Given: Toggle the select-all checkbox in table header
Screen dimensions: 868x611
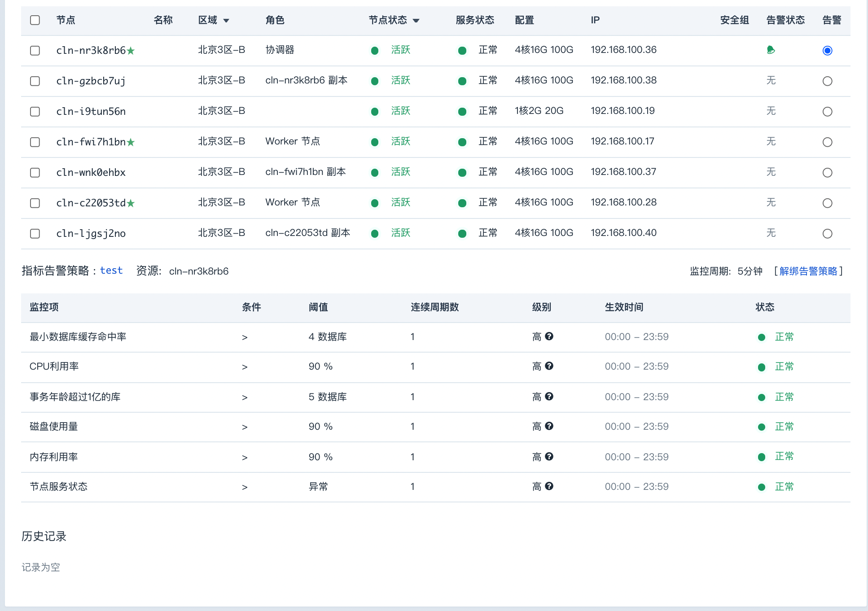Looking at the screenshot, I should coord(35,20).
